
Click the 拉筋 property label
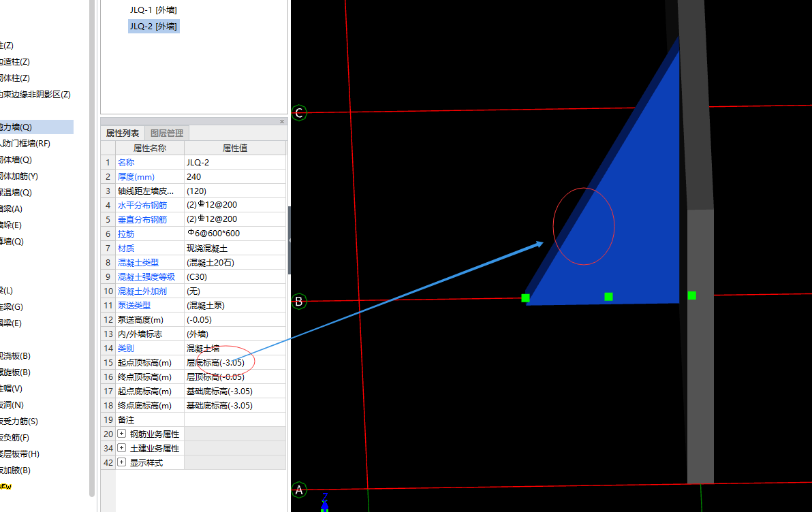pyautogui.click(x=126, y=234)
